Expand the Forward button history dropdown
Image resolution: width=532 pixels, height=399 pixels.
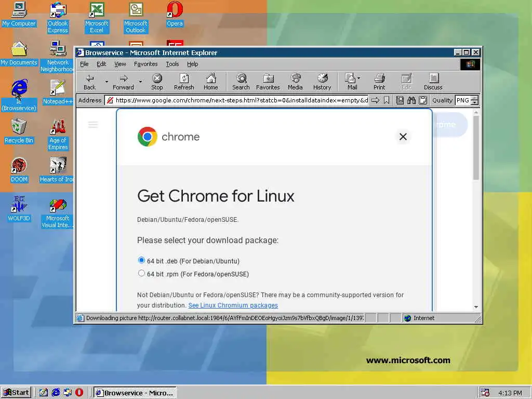pos(140,82)
